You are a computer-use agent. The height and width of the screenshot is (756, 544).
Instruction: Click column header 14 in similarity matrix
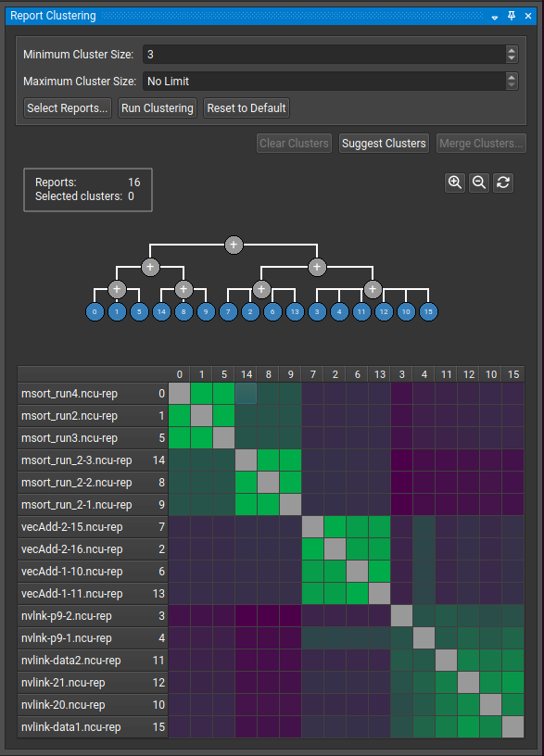pyautogui.click(x=246, y=374)
